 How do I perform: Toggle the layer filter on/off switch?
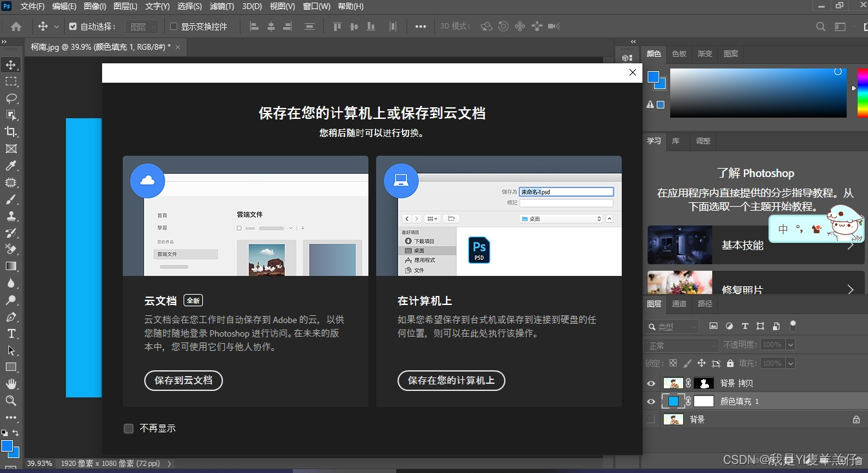pos(793,326)
